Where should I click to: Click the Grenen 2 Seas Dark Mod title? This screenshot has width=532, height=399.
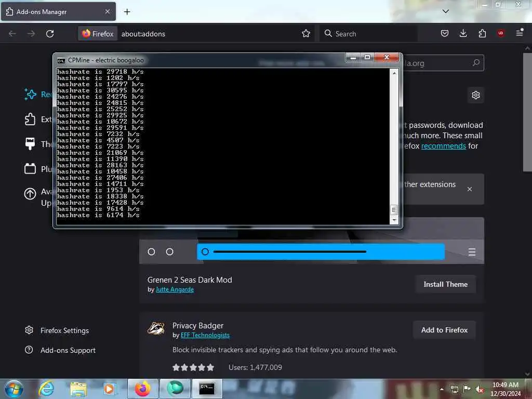[190, 280]
